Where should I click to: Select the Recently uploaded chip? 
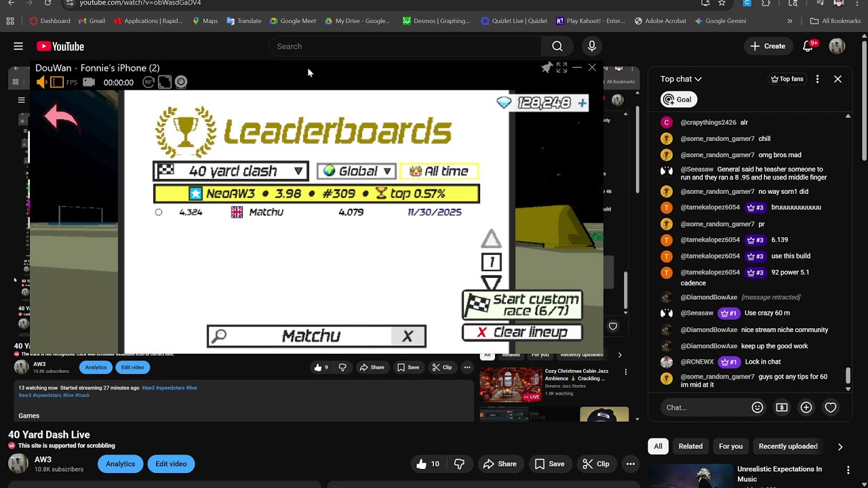tap(788, 446)
